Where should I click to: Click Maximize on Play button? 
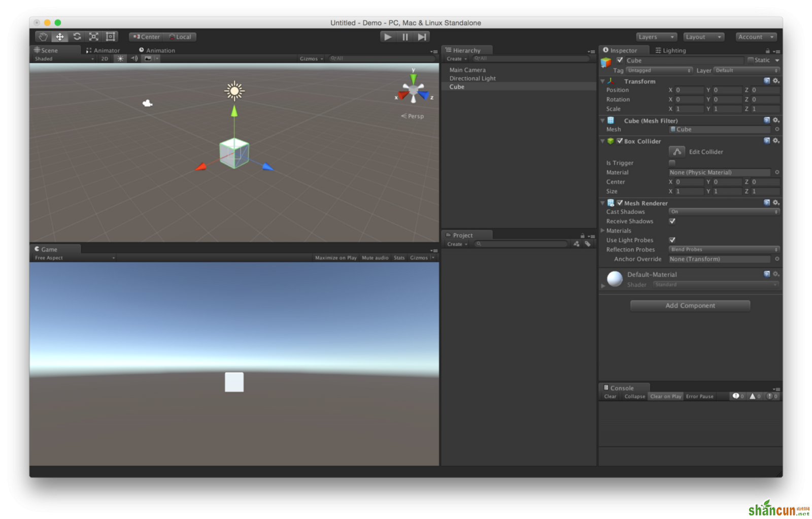pyautogui.click(x=335, y=257)
